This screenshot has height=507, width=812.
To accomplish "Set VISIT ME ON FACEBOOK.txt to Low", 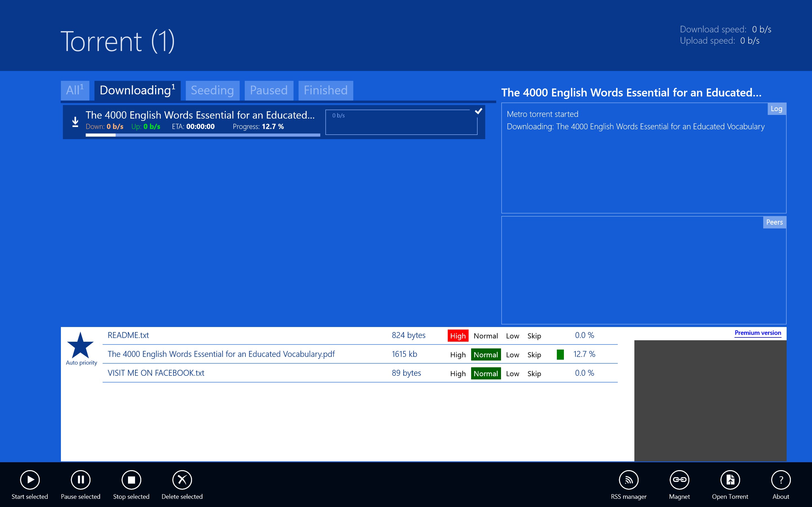I will click(512, 373).
